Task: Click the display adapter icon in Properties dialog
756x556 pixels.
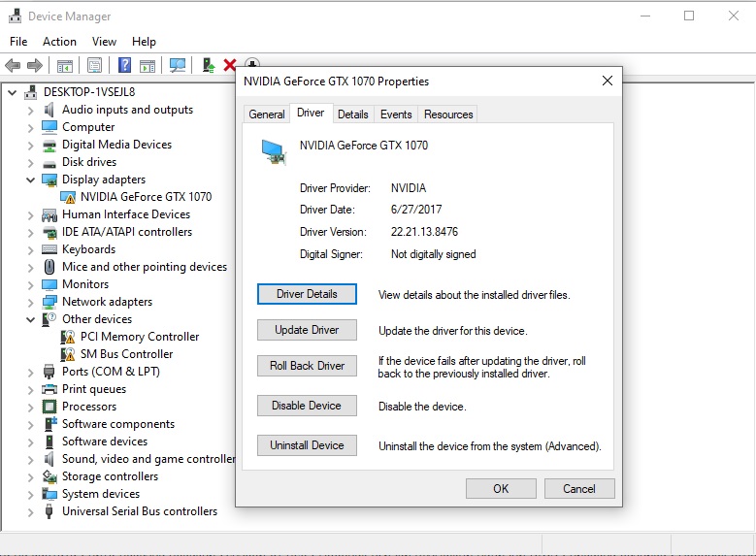Action: point(274,152)
